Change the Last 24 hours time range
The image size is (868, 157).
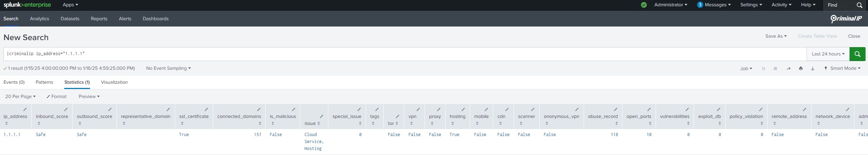828,54
